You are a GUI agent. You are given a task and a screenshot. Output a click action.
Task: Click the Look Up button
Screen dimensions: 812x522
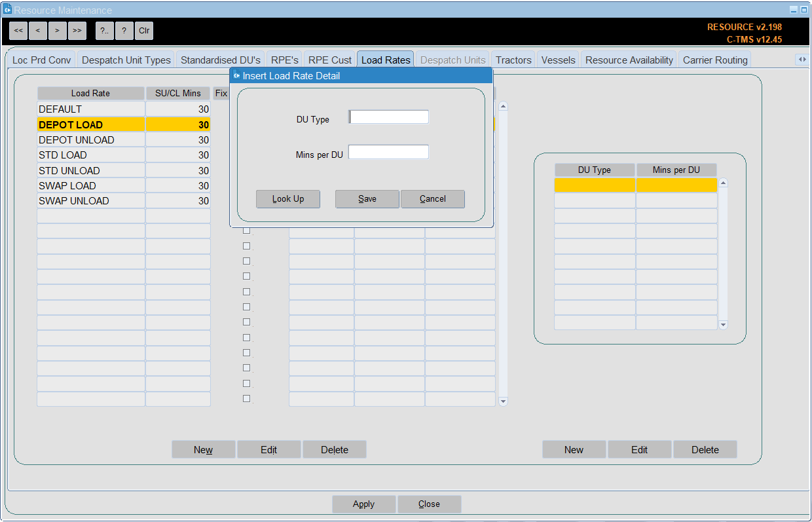[288, 199]
